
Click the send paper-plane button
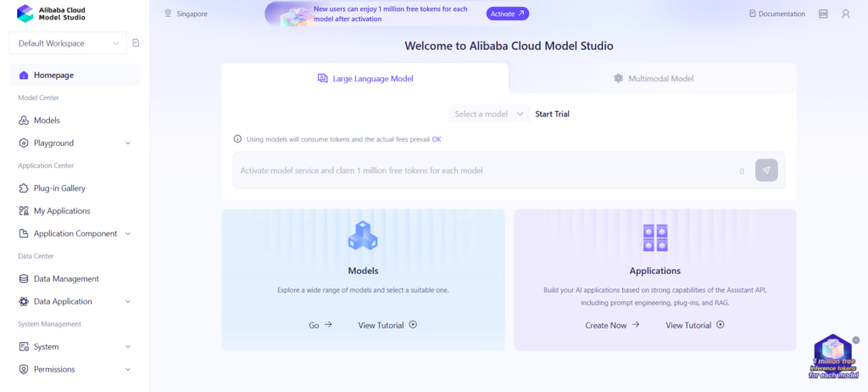(766, 171)
